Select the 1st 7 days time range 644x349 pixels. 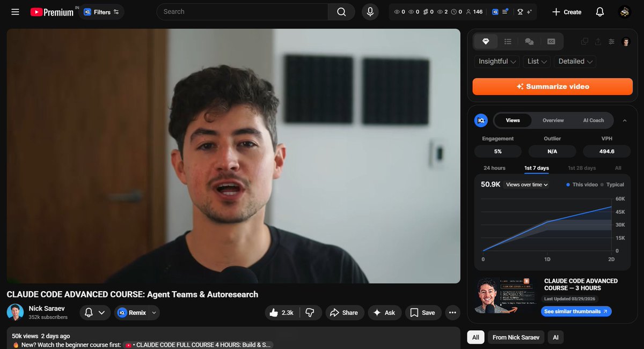537,168
